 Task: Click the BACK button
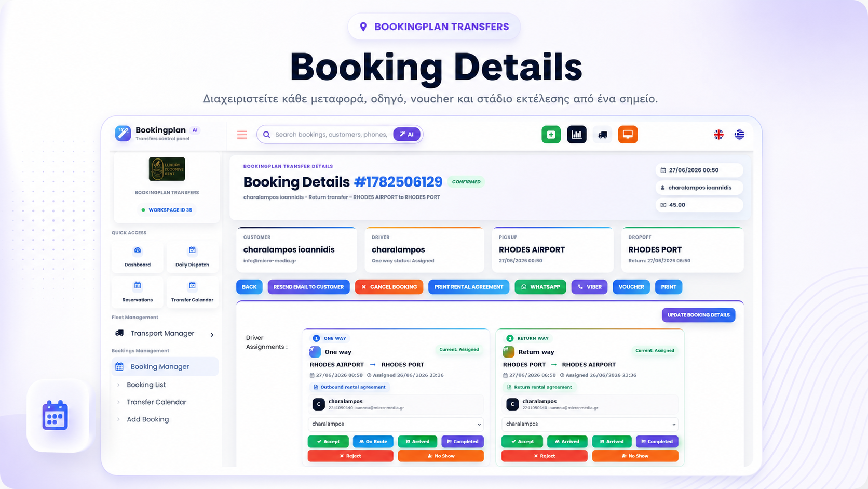point(249,287)
